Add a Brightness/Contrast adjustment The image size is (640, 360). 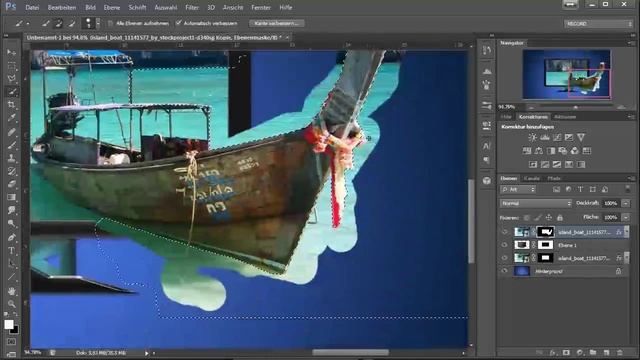(532, 138)
